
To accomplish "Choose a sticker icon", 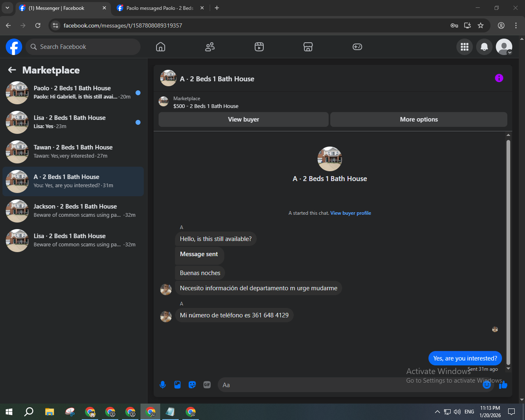I will tap(192, 385).
